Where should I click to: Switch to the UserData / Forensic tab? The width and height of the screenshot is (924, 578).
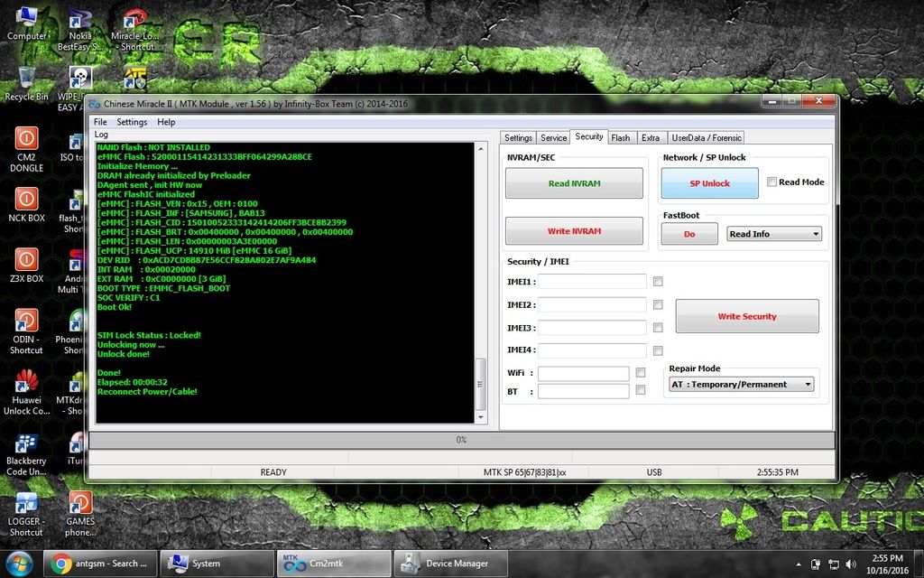707,138
